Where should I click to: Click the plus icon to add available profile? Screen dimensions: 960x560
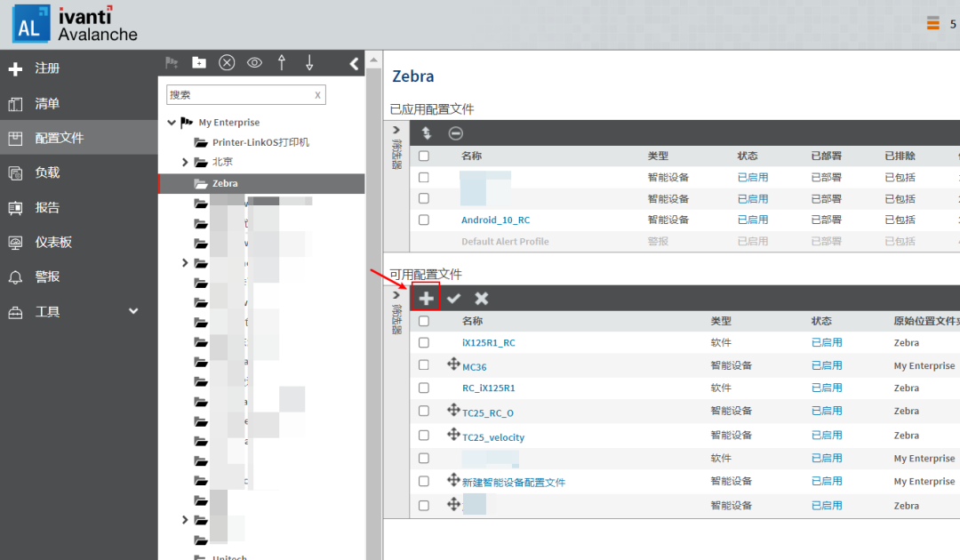(x=427, y=299)
